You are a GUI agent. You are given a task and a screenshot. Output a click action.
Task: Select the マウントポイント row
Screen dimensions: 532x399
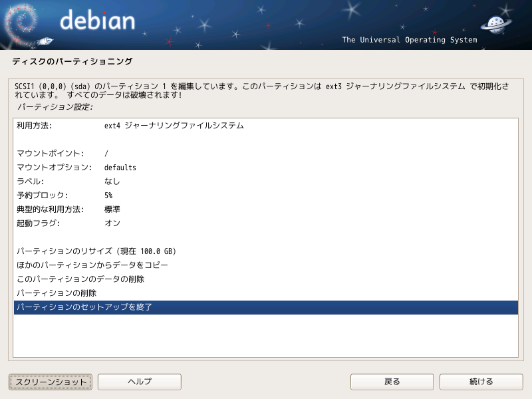click(265, 154)
